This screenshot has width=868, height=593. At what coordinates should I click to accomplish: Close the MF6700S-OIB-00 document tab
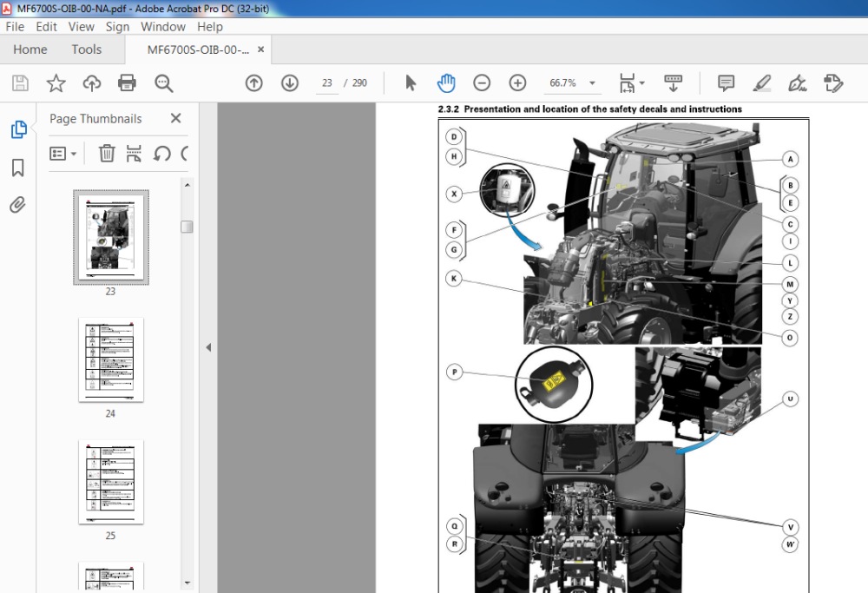click(260, 49)
